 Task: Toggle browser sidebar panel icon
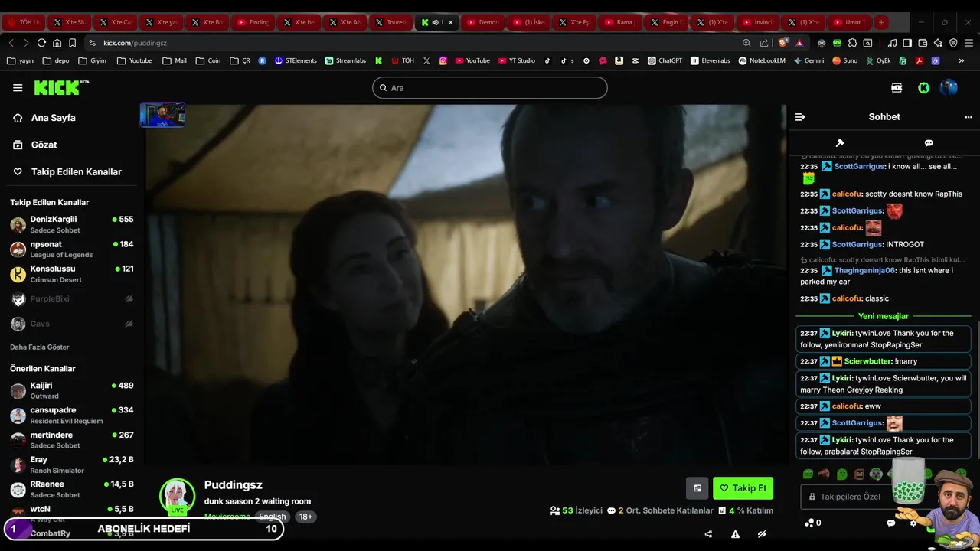pyautogui.click(x=907, y=43)
